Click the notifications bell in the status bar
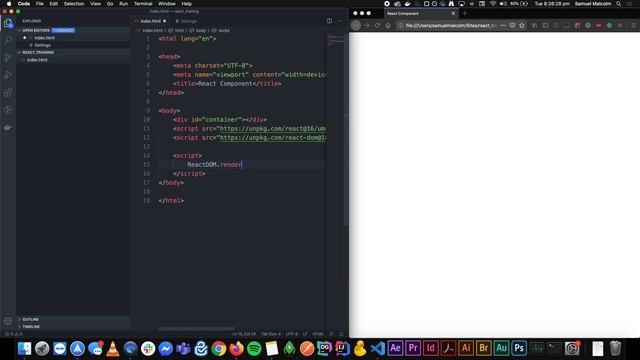Viewport: 640px width, 360px height. (341, 334)
